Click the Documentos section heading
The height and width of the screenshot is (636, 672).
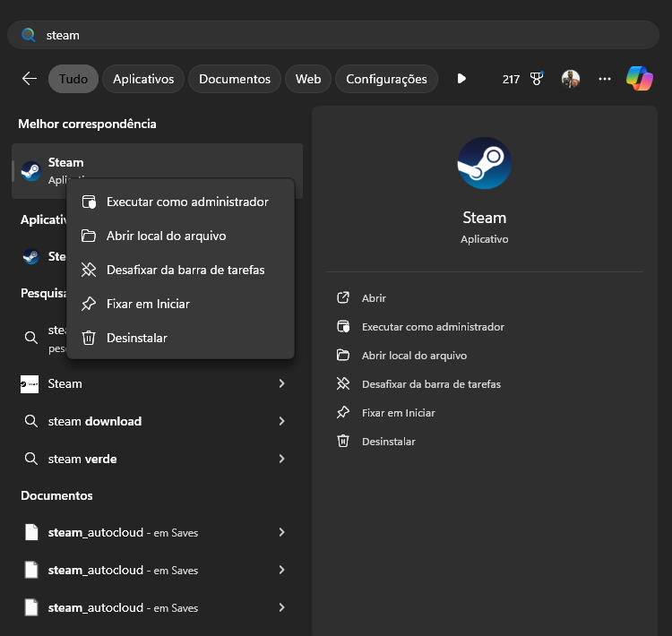tap(56, 496)
